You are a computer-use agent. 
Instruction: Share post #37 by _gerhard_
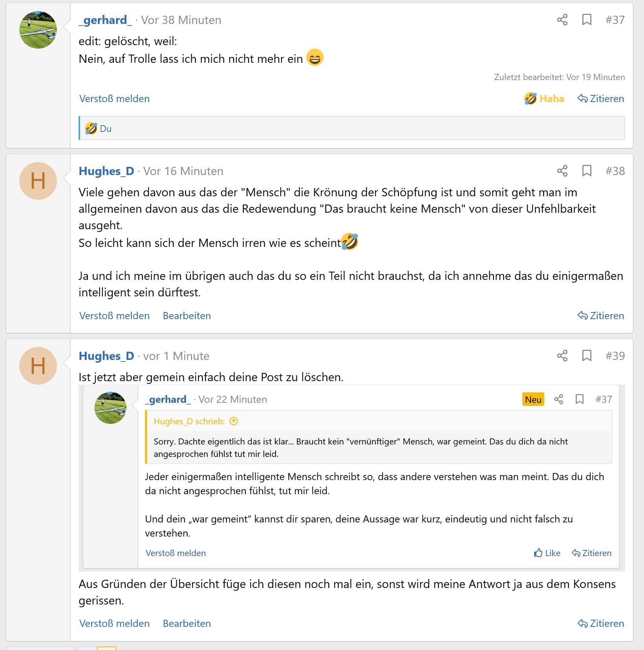(x=562, y=20)
